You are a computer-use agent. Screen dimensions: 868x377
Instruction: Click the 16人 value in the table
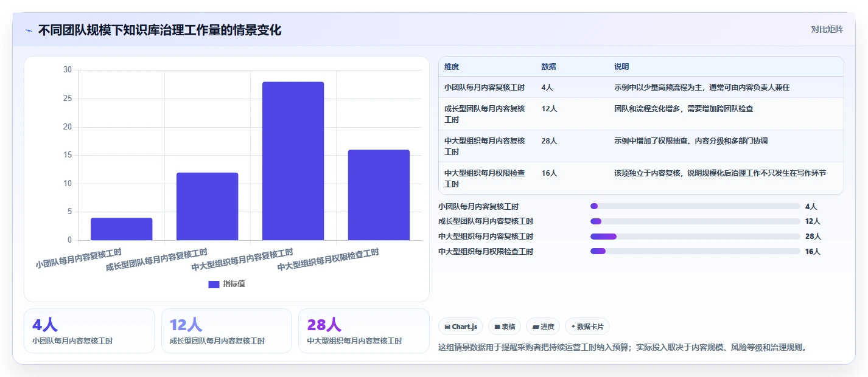pyautogui.click(x=549, y=173)
